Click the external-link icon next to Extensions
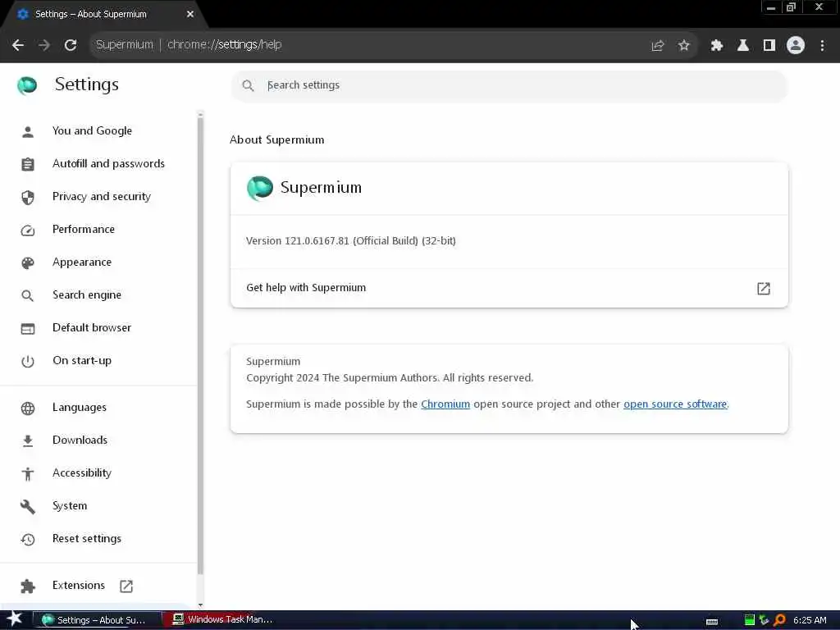Viewport: 840px width, 630px height. 126,587
